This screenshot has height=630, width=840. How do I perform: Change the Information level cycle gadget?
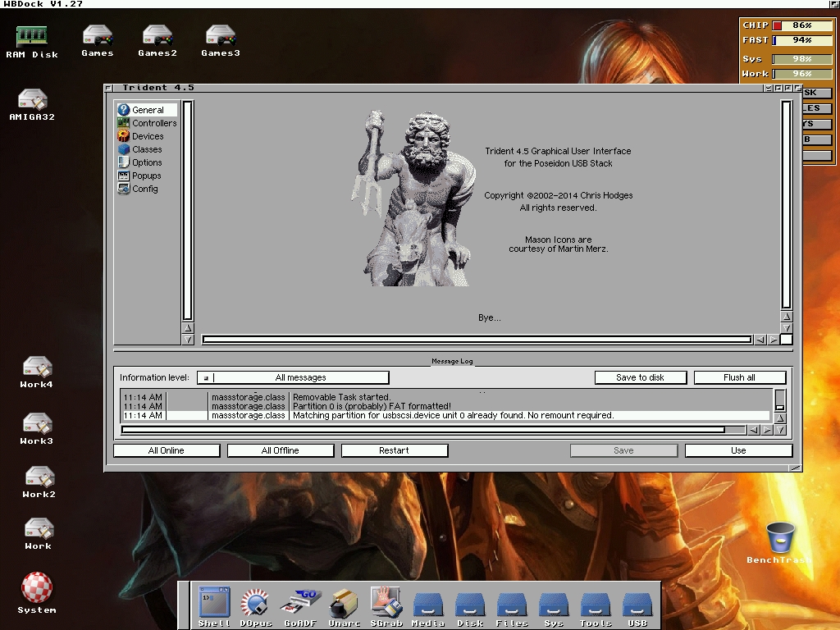click(x=293, y=377)
